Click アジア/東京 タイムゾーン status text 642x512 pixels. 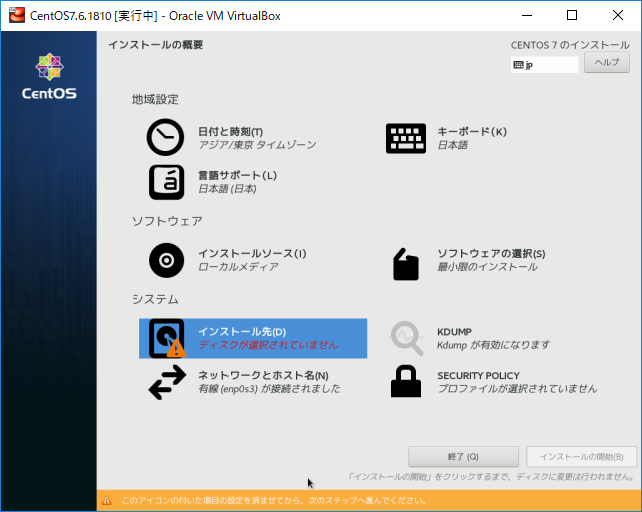257,145
